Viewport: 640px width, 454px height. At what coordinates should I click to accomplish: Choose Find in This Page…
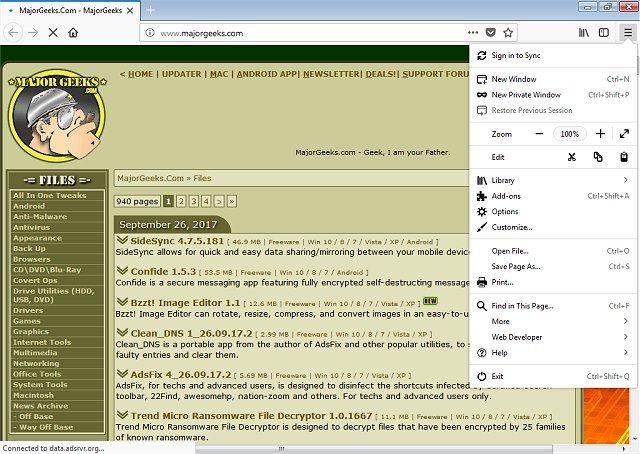tap(553, 306)
